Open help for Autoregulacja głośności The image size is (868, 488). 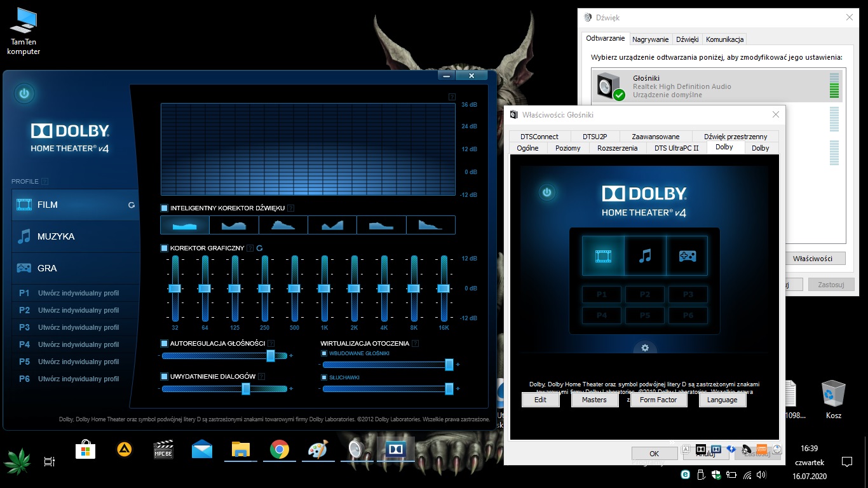[271, 344]
